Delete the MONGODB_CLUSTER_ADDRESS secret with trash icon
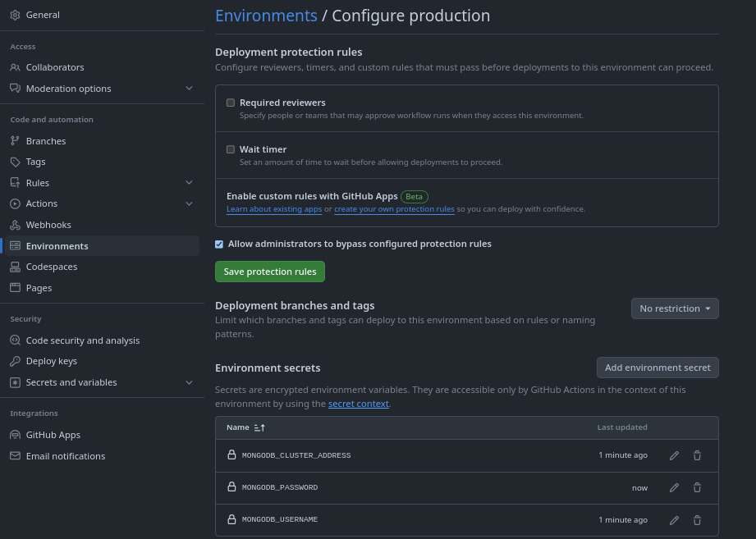Image resolution: width=756 pixels, height=539 pixels. click(697, 455)
